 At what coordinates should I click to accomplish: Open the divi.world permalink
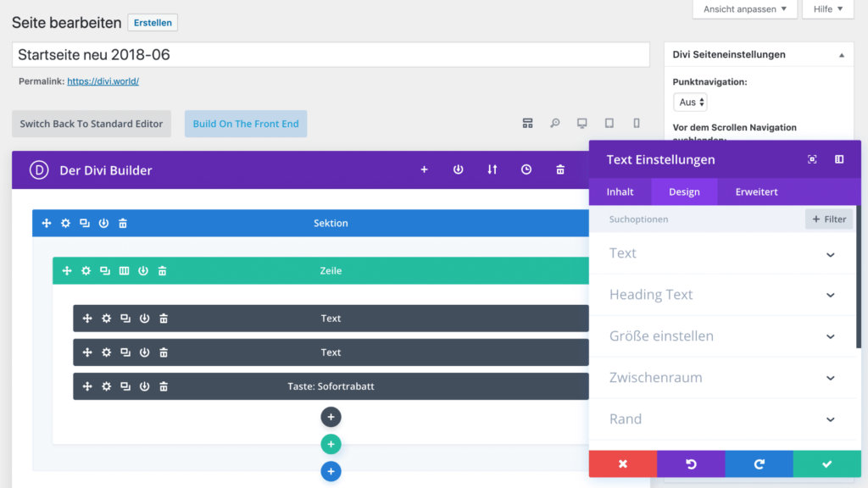coord(103,81)
